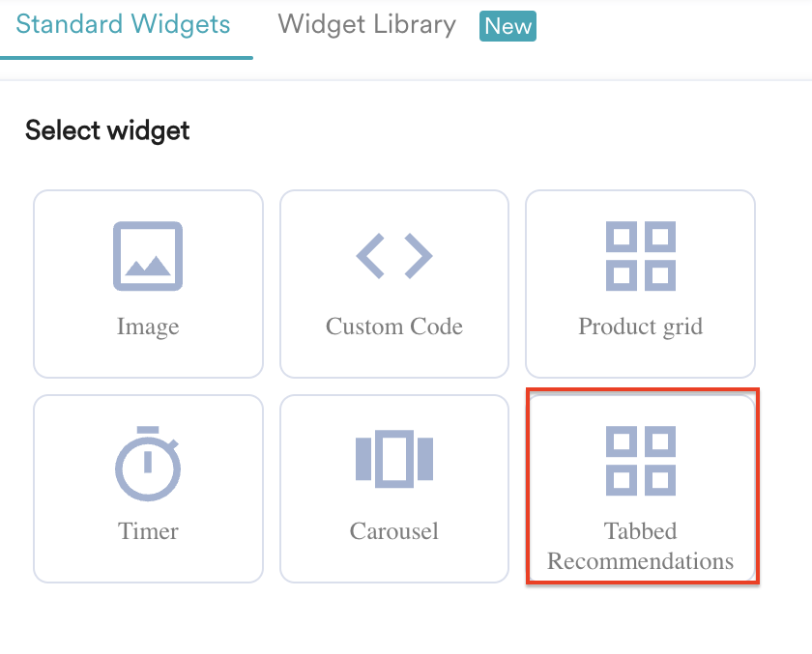
Task: Click the "Timer" text label
Action: tap(148, 531)
